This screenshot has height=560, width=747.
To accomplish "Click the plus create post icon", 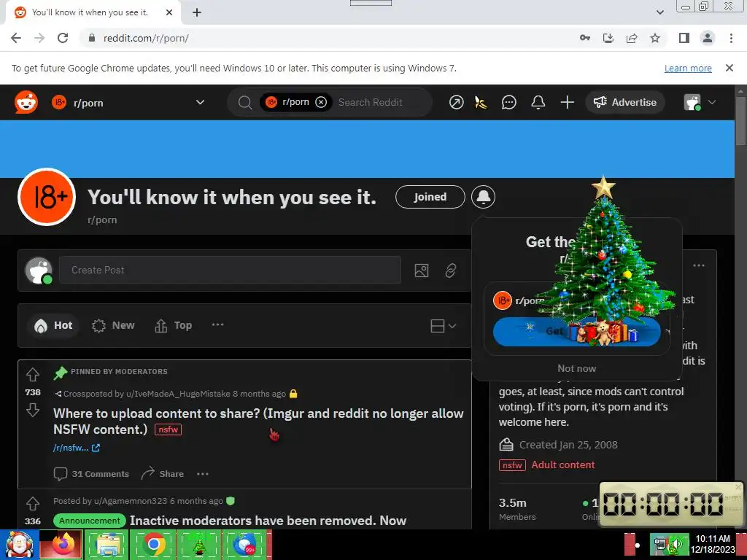I will pyautogui.click(x=567, y=102).
